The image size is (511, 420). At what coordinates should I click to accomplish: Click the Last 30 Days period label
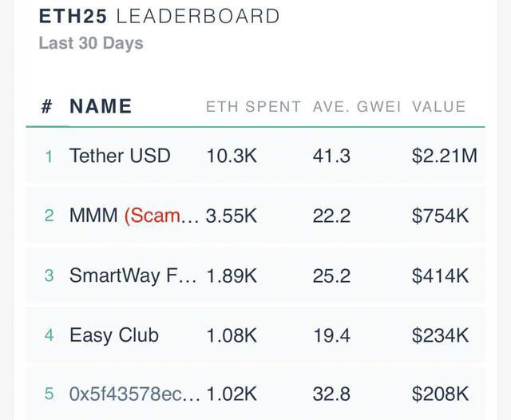coord(90,43)
